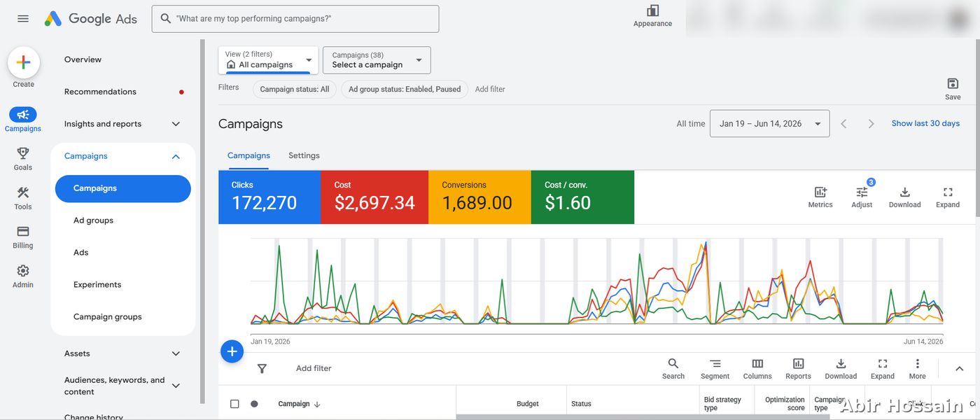The height and width of the screenshot is (420, 980).
Task: Toggle the select-all campaigns checkbox
Action: 234,404
